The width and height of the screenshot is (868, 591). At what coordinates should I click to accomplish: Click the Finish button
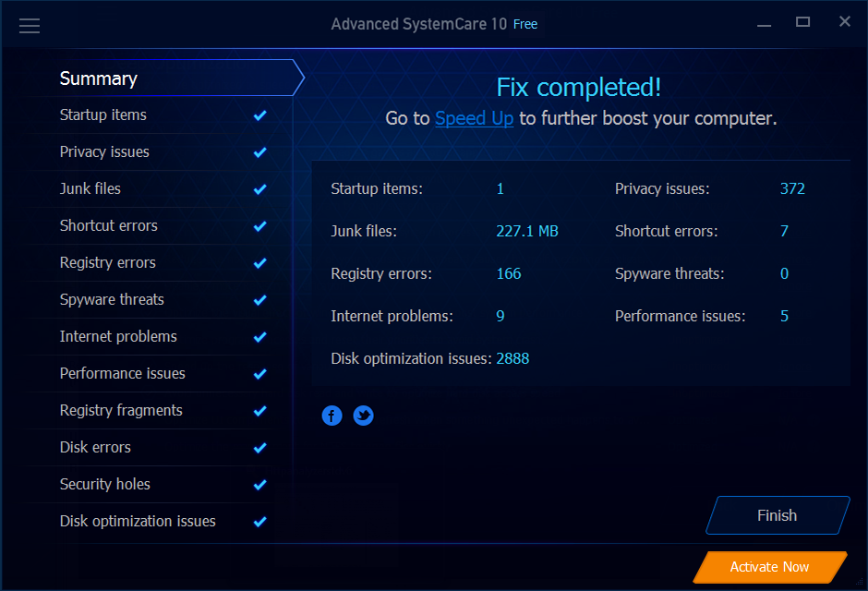[778, 515]
